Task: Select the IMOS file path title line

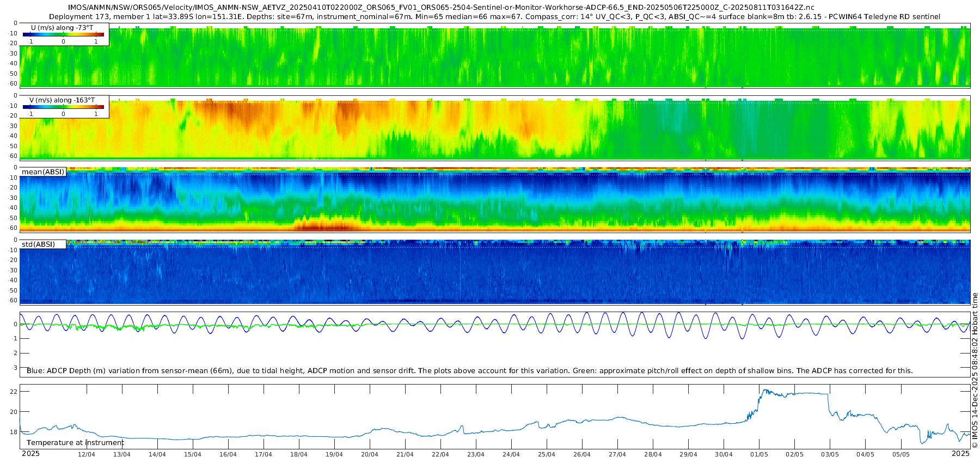Action: click(x=441, y=8)
